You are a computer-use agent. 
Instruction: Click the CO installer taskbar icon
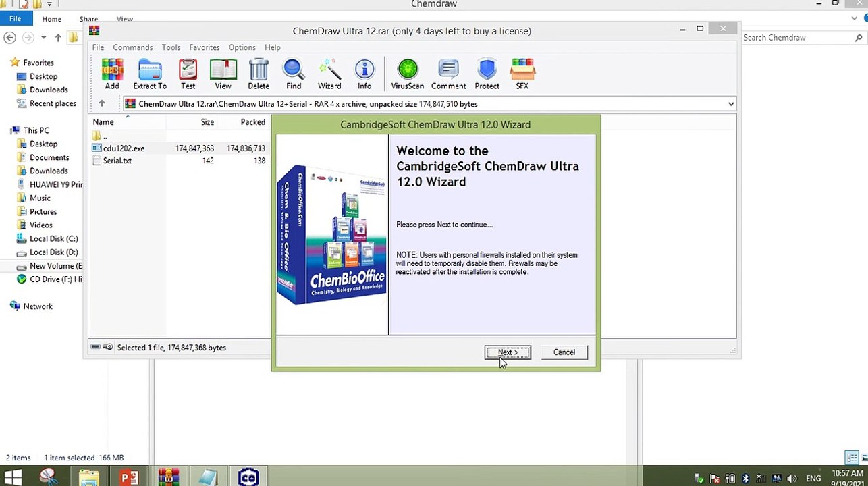248,478
